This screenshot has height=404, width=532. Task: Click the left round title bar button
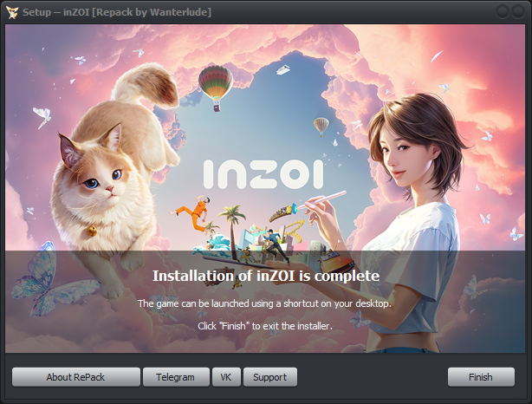pos(503,11)
